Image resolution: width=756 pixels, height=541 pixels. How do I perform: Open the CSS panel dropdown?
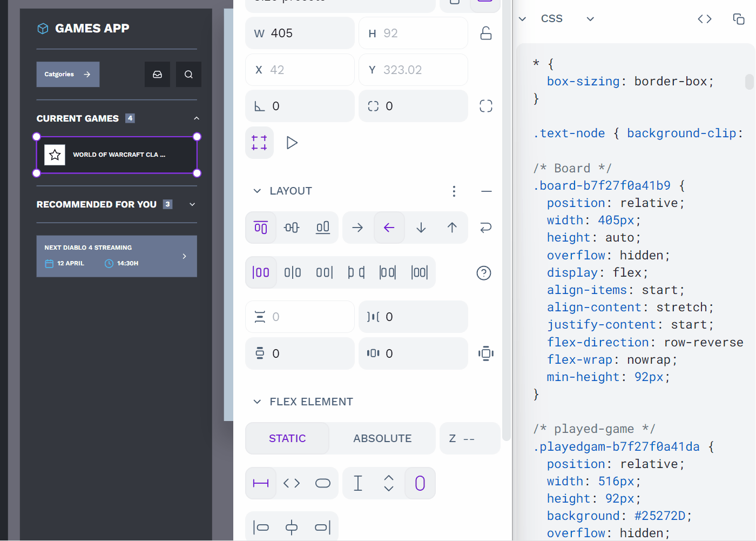pyautogui.click(x=590, y=18)
